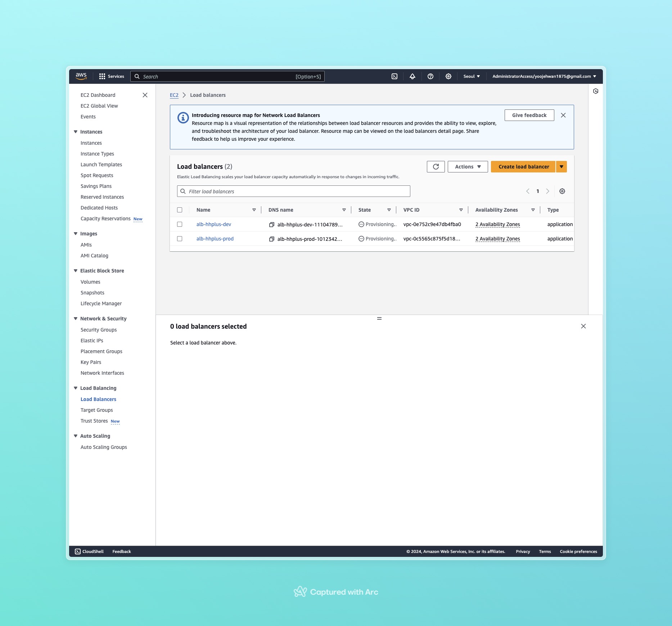Click the Create load balancer button
The image size is (672, 626).
(x=523, y=167)
